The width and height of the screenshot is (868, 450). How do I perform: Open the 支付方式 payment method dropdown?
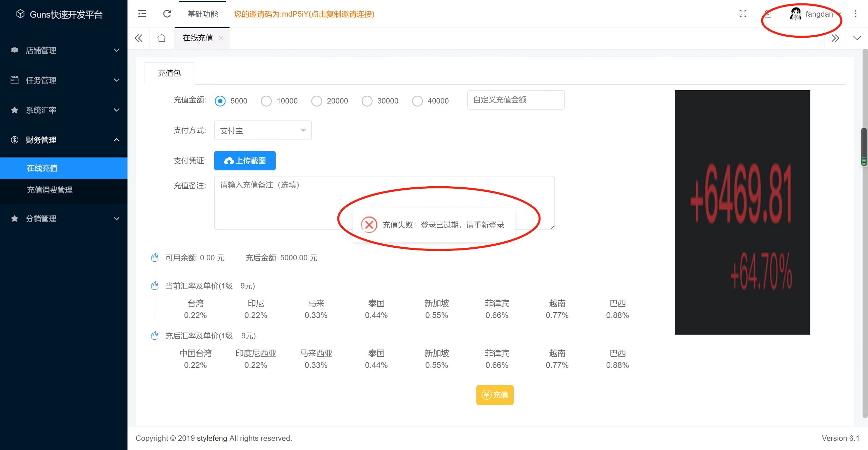coord(263,130)
